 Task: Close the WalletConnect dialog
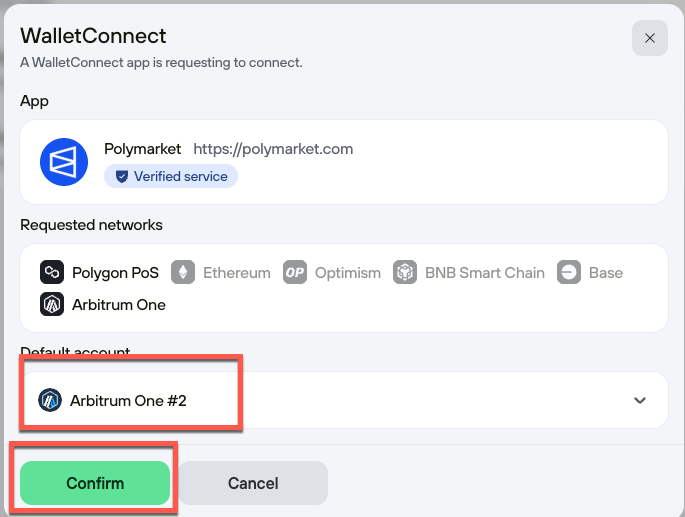pos(650,38)
